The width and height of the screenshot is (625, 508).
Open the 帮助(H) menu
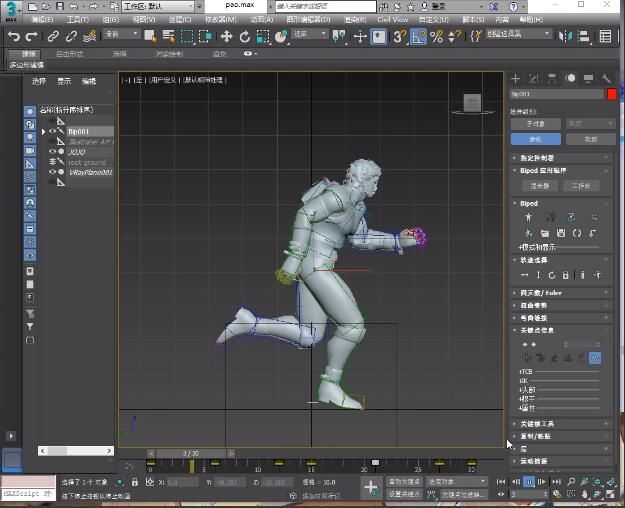531,20
